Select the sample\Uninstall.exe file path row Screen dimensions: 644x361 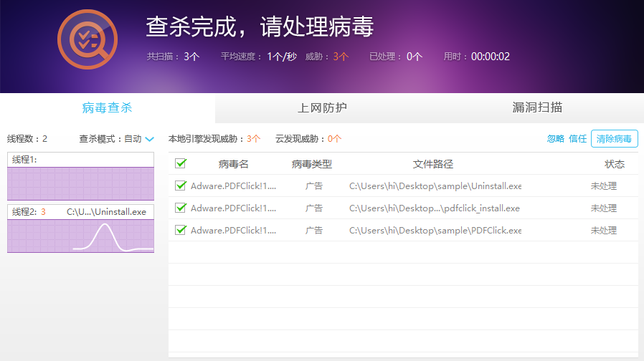pyautogui.click(x=435, y=186)
